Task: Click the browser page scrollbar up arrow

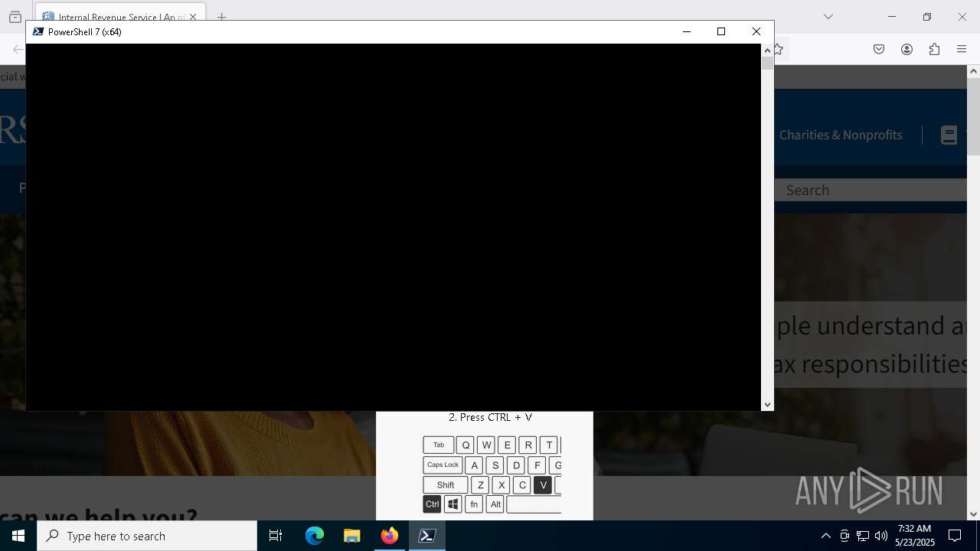Action: 973,71
